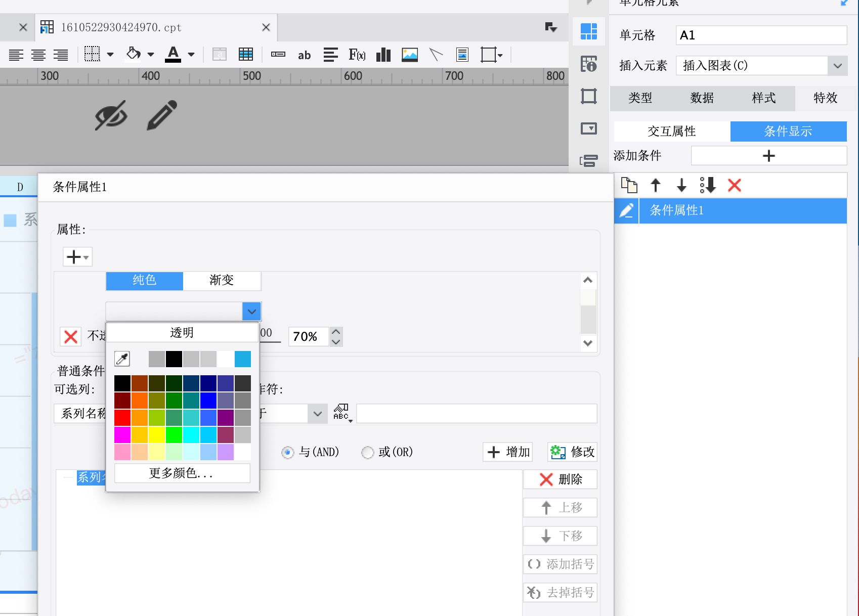Click the align center toolbar icon

(38, 55)
